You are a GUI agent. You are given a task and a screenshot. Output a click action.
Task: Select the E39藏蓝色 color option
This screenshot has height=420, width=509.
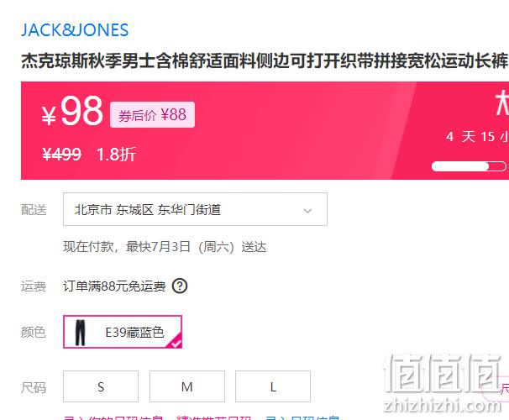(123, 332)
